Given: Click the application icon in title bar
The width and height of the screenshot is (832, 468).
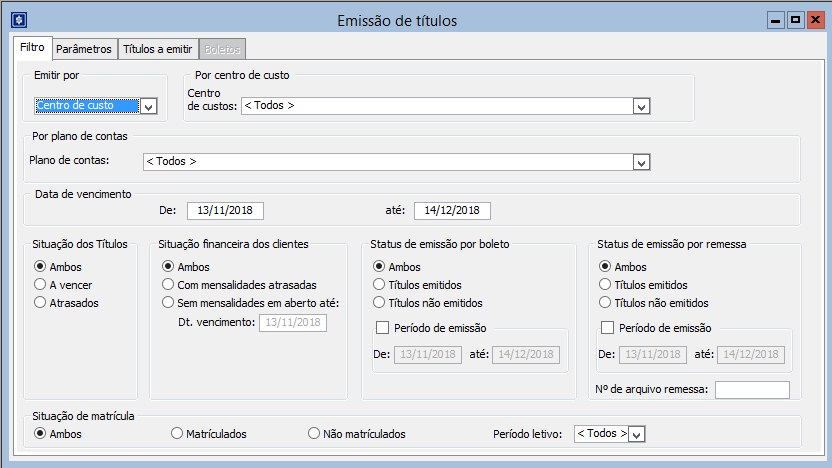Looking at the screenshot, I should [x=17, y=19].
